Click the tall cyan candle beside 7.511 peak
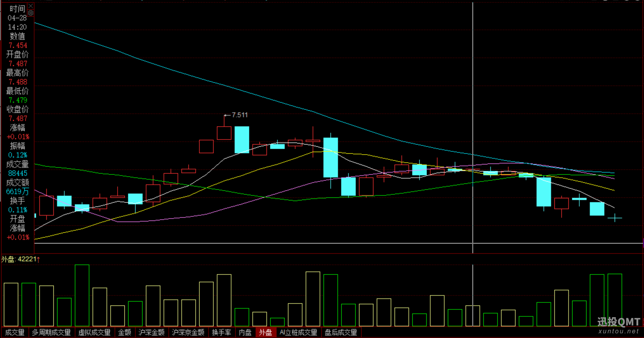 click(242, 140)
